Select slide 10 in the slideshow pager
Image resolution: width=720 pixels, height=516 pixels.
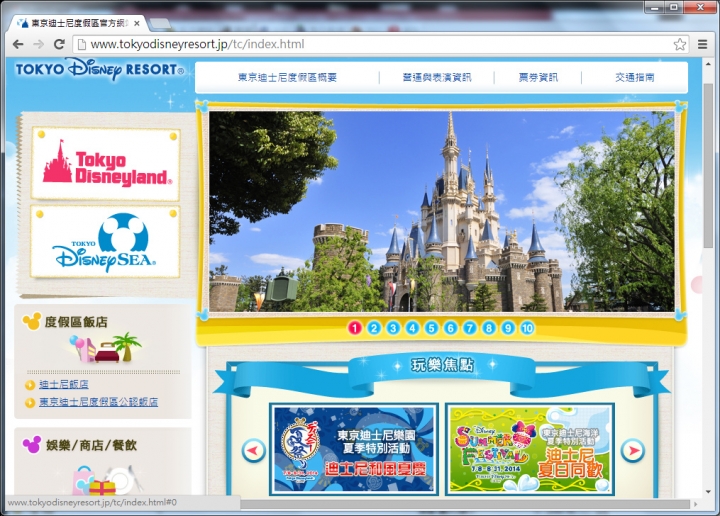[527, 328]
